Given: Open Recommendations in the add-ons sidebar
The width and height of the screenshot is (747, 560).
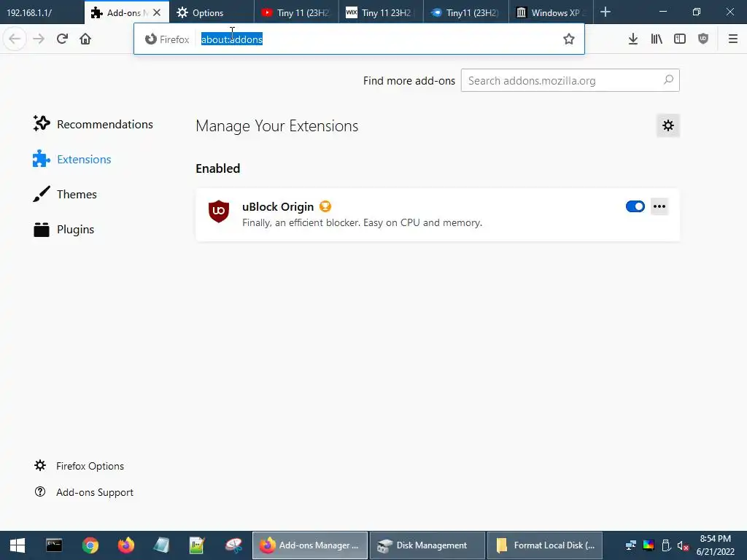Looking at the screenshot, I should pyautogui.click(x=93, y=124).
